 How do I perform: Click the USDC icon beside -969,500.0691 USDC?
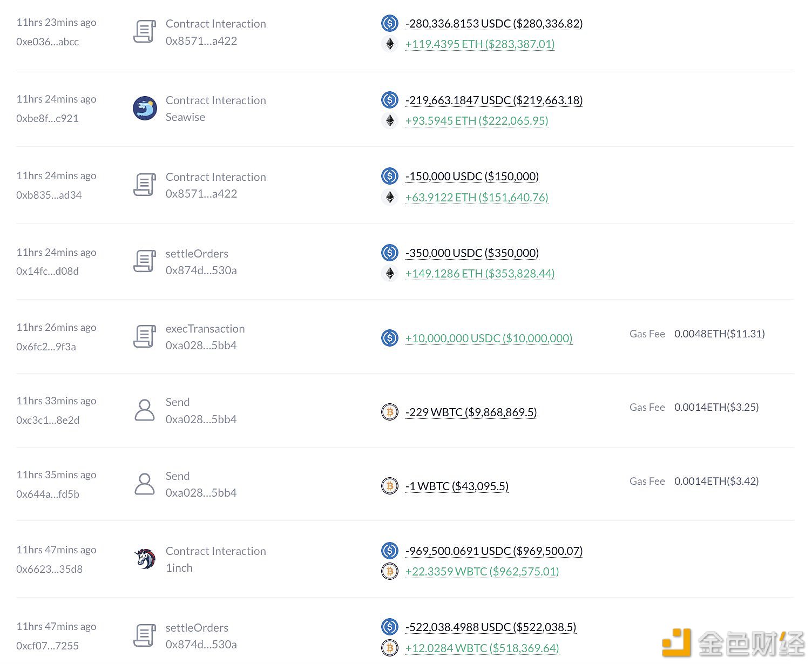coord(389,551)
